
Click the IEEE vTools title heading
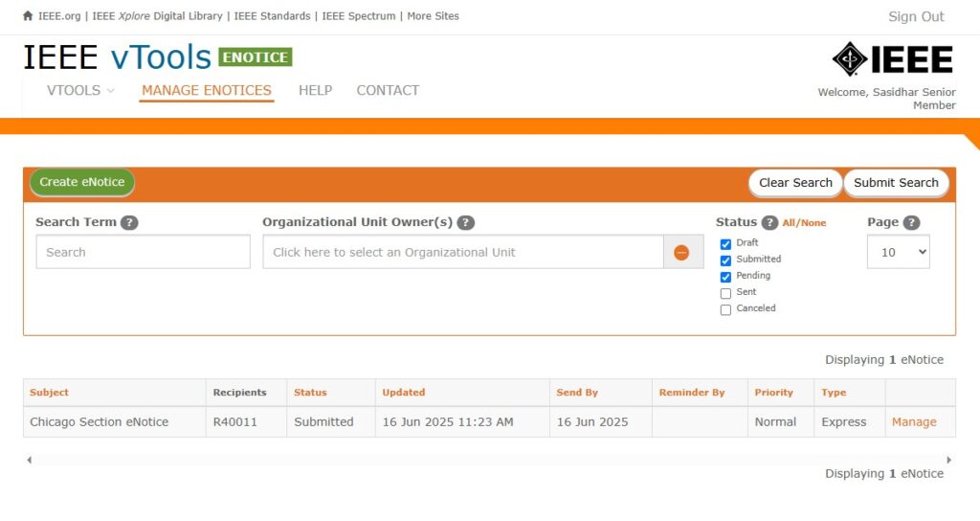click(x=118, y=57)
